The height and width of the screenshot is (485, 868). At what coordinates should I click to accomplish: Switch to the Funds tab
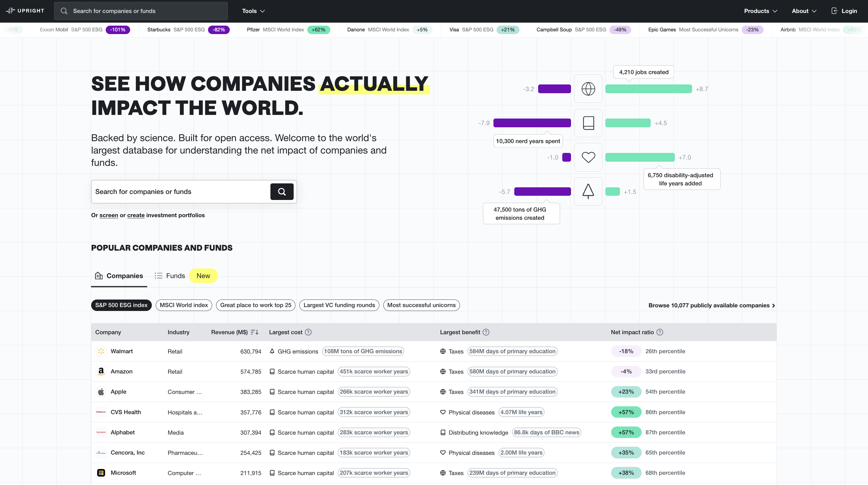pyautogui.click(x=170, y=275)
